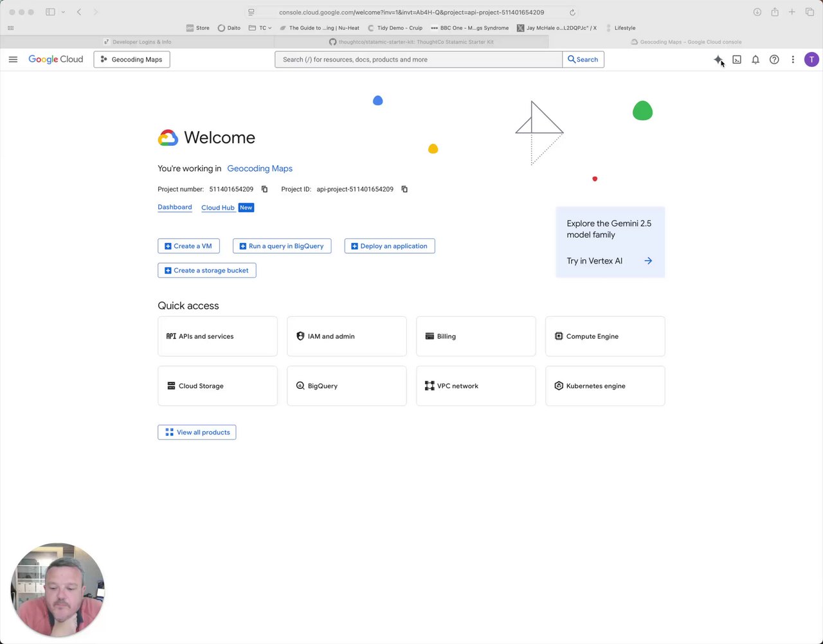Screen dimensions: 823x644
Task: Select the Geocoding Maps Google Cloud console tab
Action: tap(686, 42)
